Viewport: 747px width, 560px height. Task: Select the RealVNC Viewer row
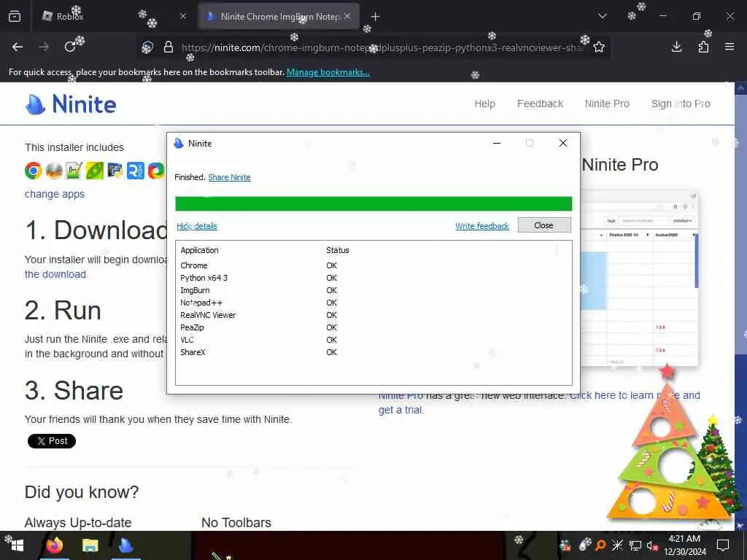373,315
